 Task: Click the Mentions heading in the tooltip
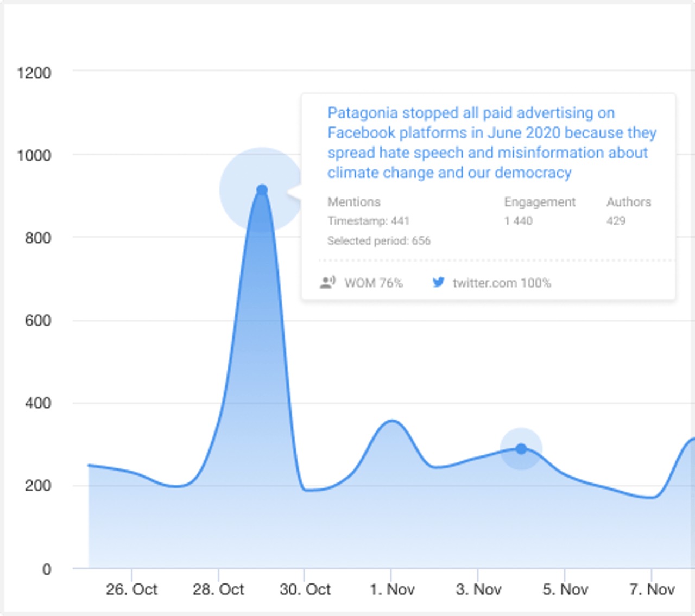(x=354, y=202)
